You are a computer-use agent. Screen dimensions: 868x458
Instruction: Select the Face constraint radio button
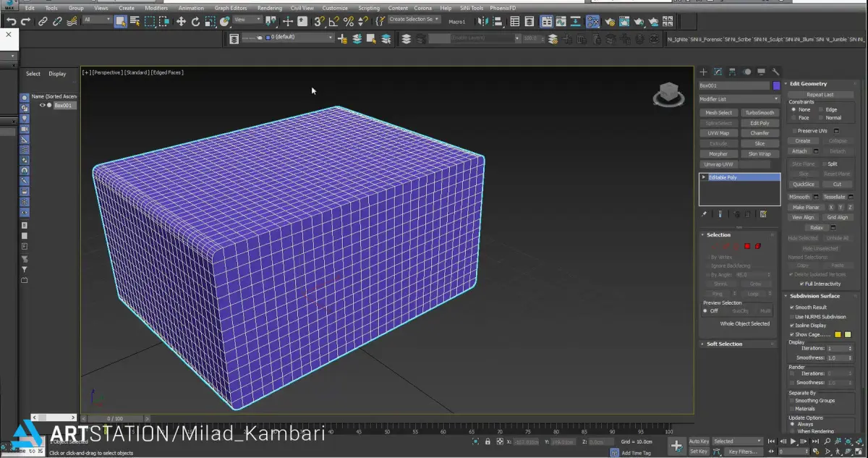[793, 117]
